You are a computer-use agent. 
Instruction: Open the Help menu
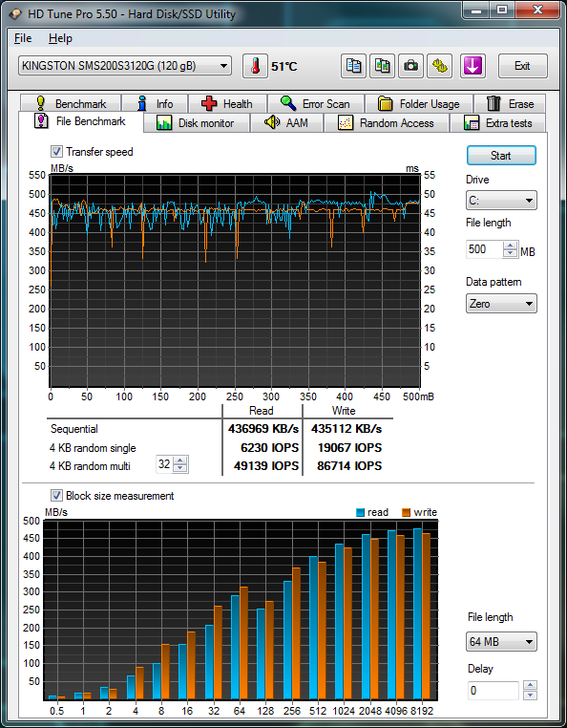pyautogui.click(x=60, y=38)
